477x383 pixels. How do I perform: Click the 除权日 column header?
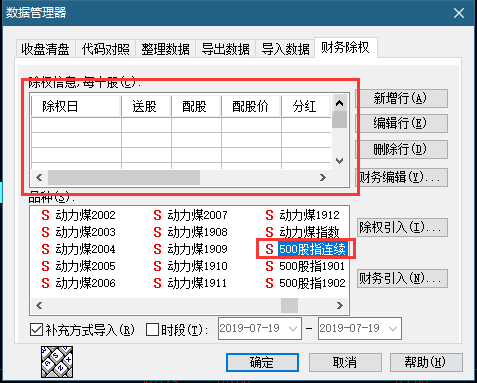76,106
